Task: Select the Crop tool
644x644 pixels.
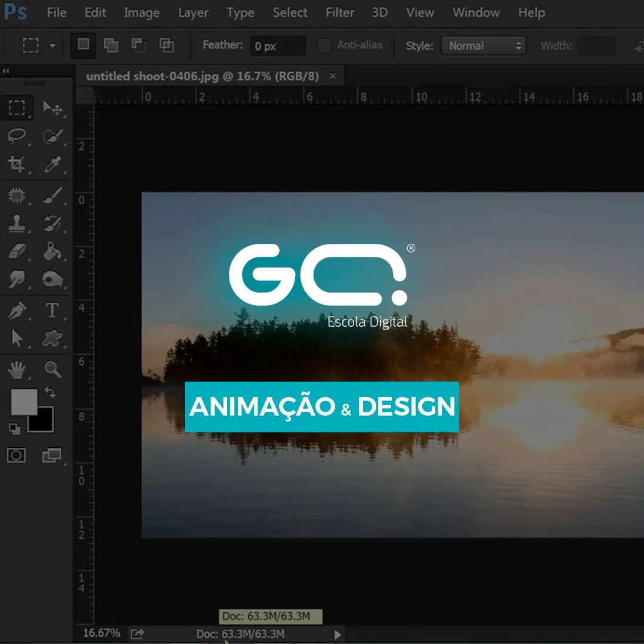Action: click(x=17, y=164)
